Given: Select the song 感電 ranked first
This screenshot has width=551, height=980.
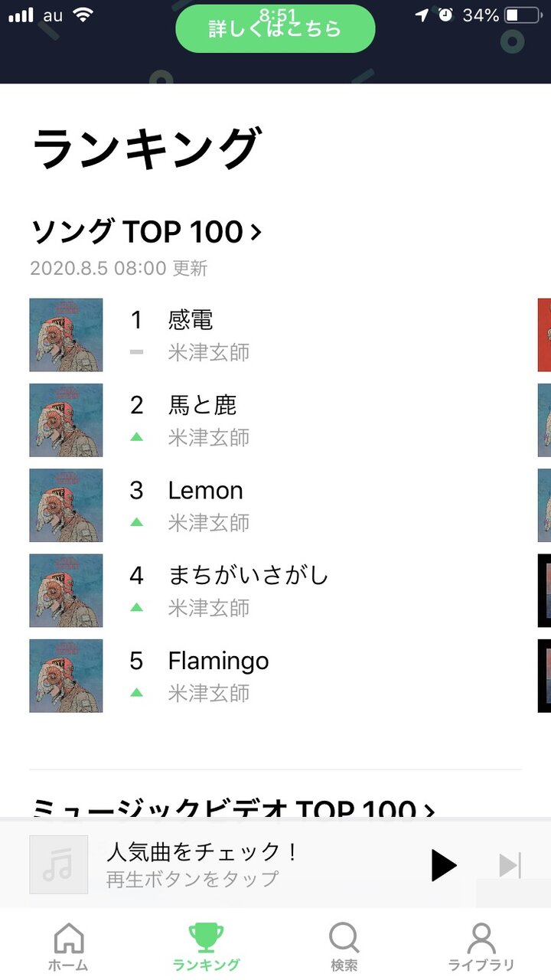Looking at the screenshot, I should click(275, 335).
